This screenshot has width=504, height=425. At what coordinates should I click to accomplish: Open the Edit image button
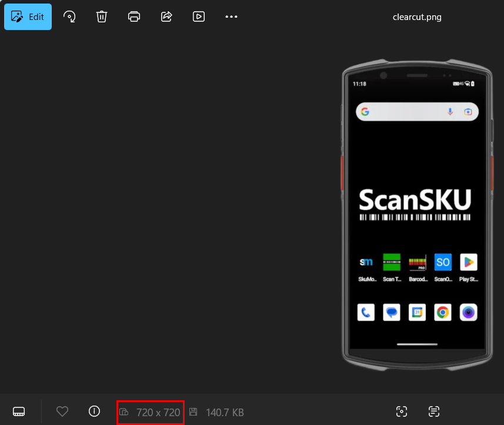(28, 16)
